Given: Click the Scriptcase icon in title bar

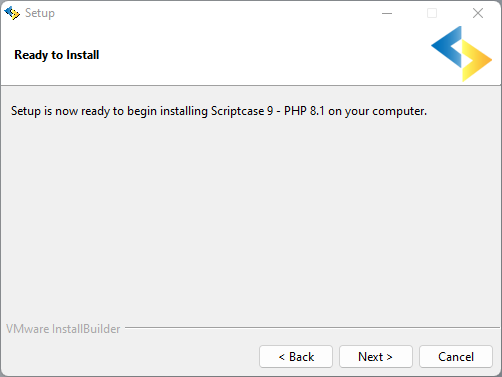Looking at the screenshot, I should pos(12,13).
